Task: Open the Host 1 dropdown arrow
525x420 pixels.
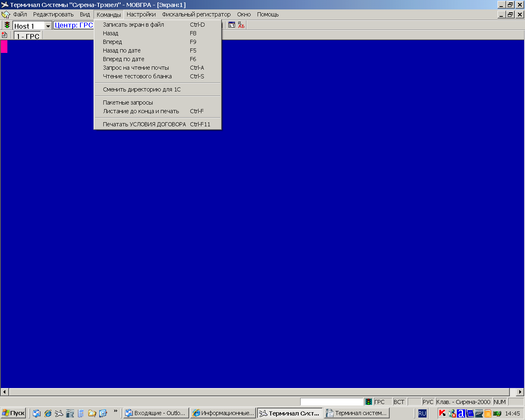Action: [48, 26]
